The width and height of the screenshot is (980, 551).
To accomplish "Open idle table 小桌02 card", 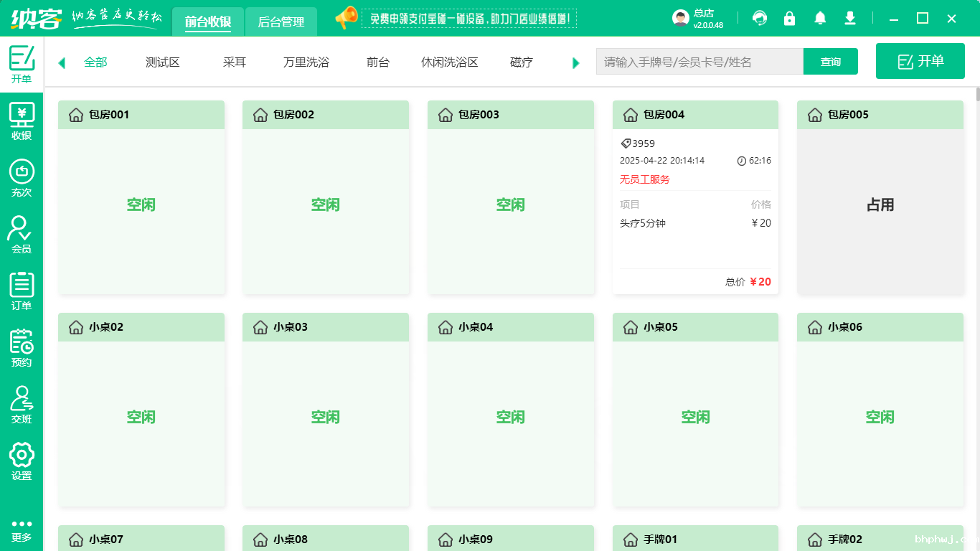I will [141, 410].
